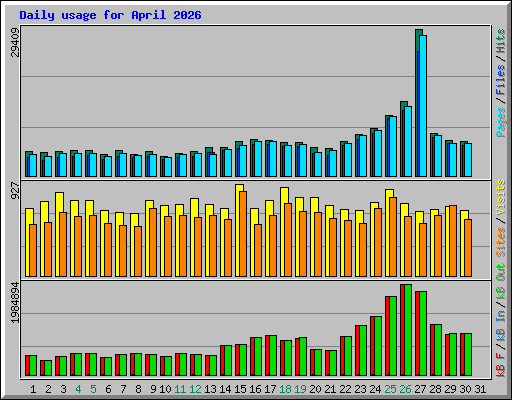Select day 2 on the x-axis
This screenshot has height=400, width=512.
48,389
